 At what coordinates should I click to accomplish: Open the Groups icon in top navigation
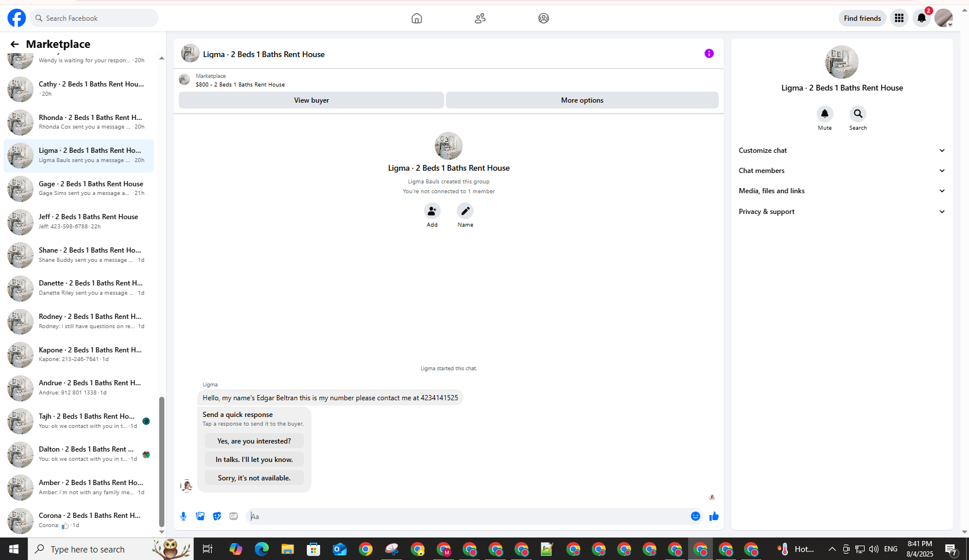pos(543,18)
